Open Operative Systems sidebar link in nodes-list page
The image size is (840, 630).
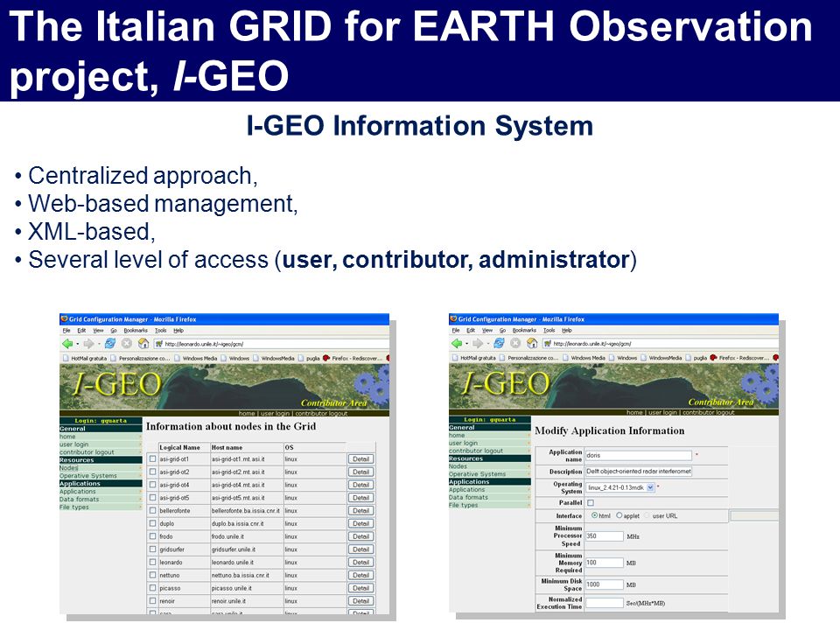(x=87, y=476)
